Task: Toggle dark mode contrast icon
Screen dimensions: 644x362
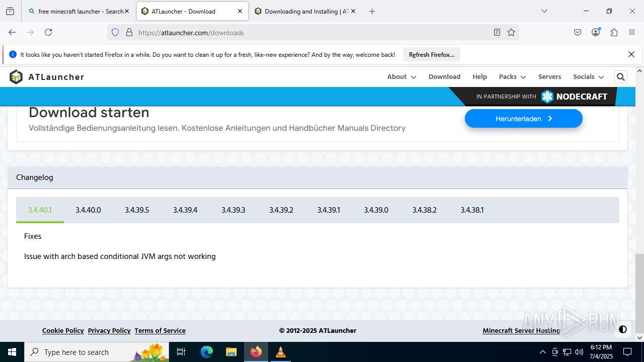Action: pos(623,329)
